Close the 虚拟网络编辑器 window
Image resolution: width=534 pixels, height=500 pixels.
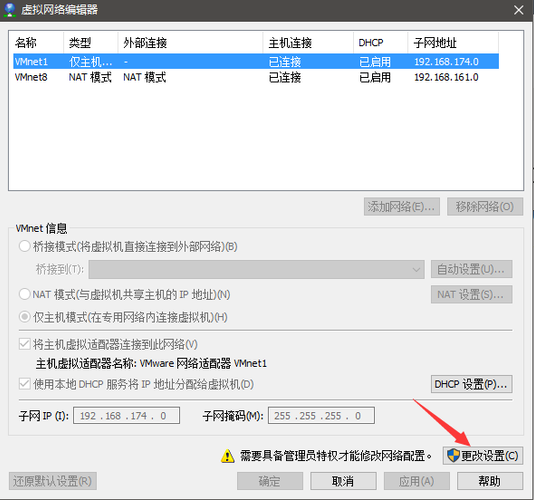[518, 10]
